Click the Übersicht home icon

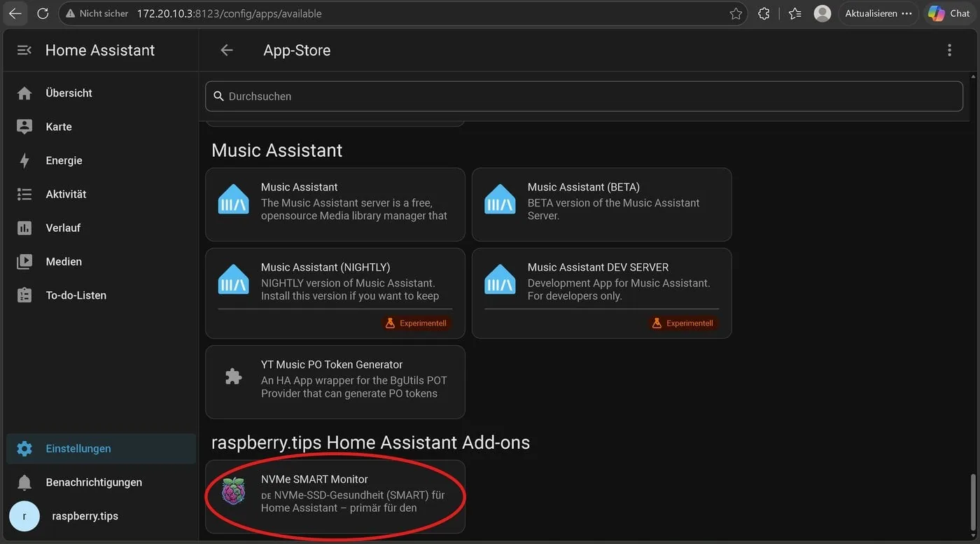[24, 93]
